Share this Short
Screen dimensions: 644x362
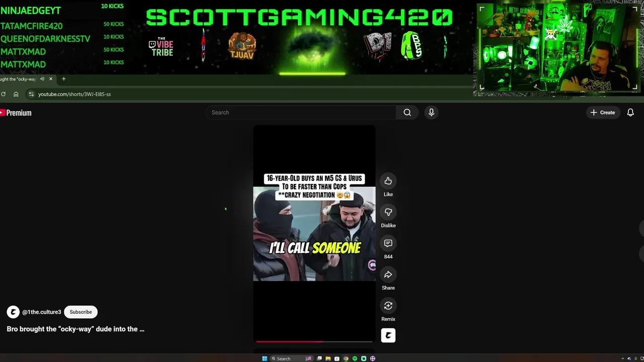[x=388, y=275]
